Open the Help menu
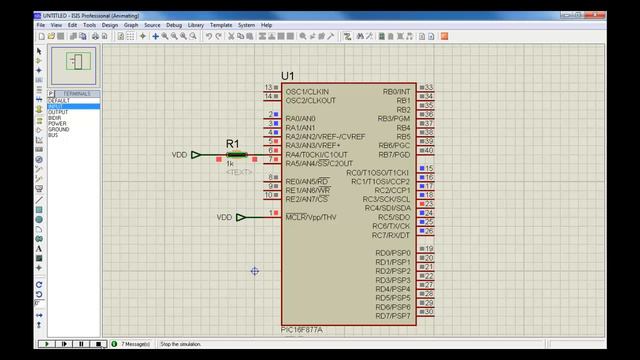The height and width of the screenshot is (360, 640). pos(267,25)
